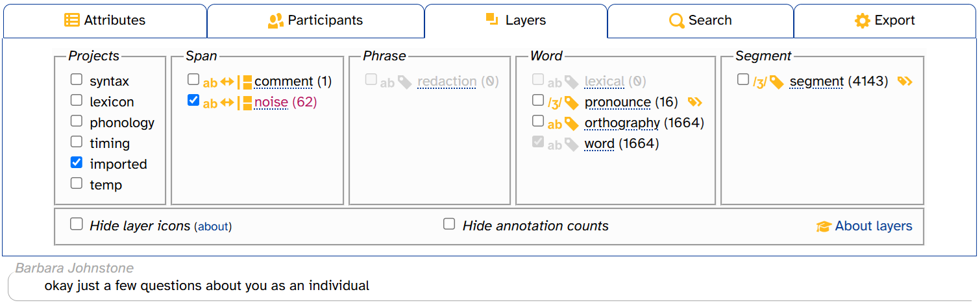Check the Hide layer icons option

click(x=77, y=224)
